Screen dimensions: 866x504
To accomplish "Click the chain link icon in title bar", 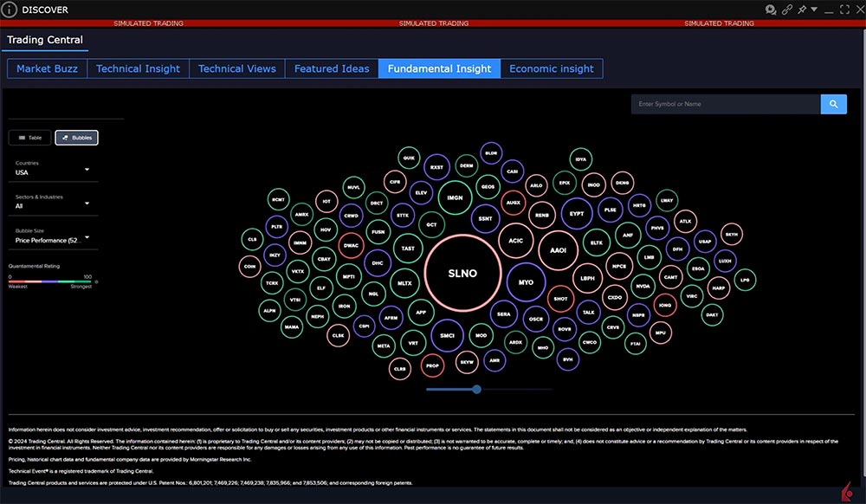I will [787, 10].
